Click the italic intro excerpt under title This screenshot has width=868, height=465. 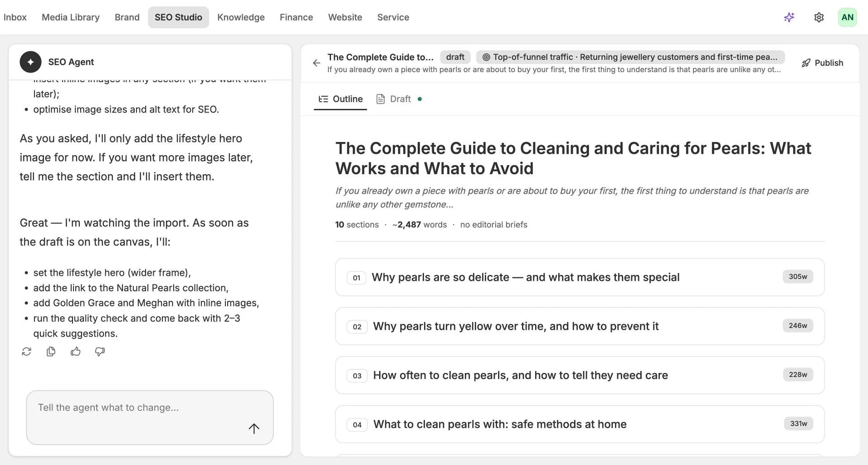coord(572,197)
